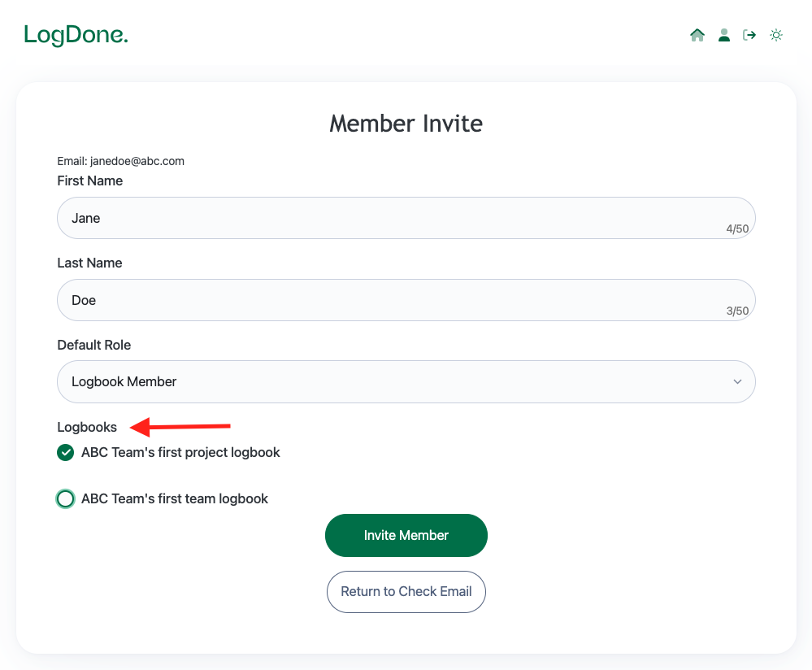The height and width of the screenshot is (670, 812).
Task: Click the "ABC Team's first project logbook" label
Action: (x=180, y=452)
